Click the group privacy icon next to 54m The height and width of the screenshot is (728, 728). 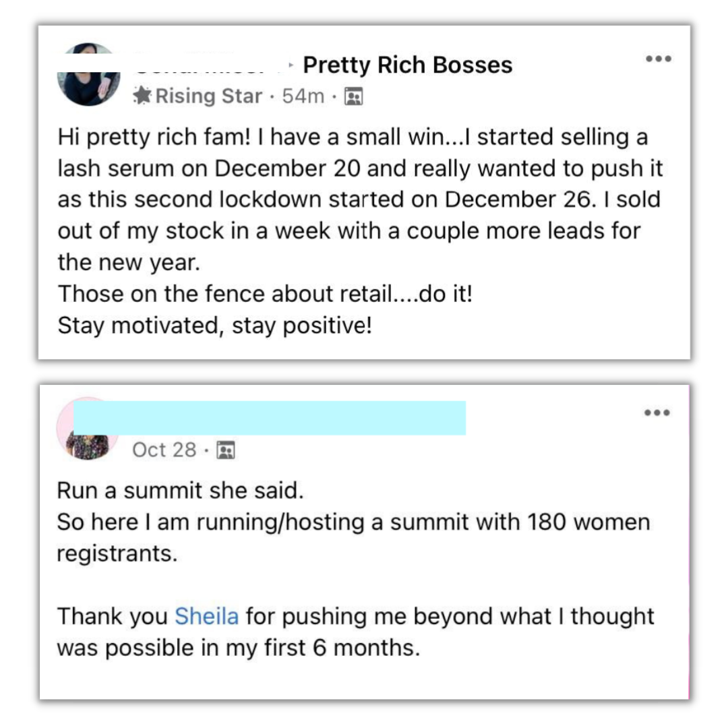tap(353, 98)
